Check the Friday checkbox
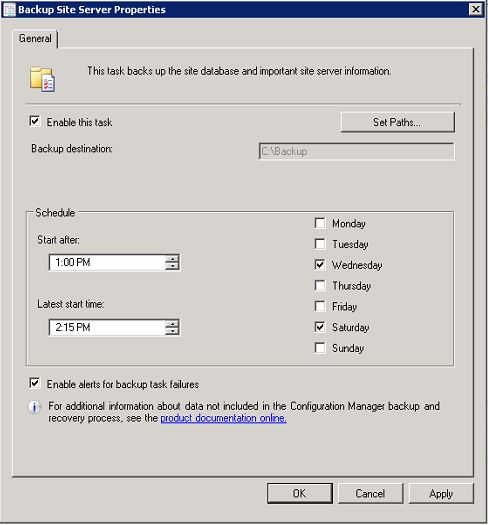 (320, 306)
